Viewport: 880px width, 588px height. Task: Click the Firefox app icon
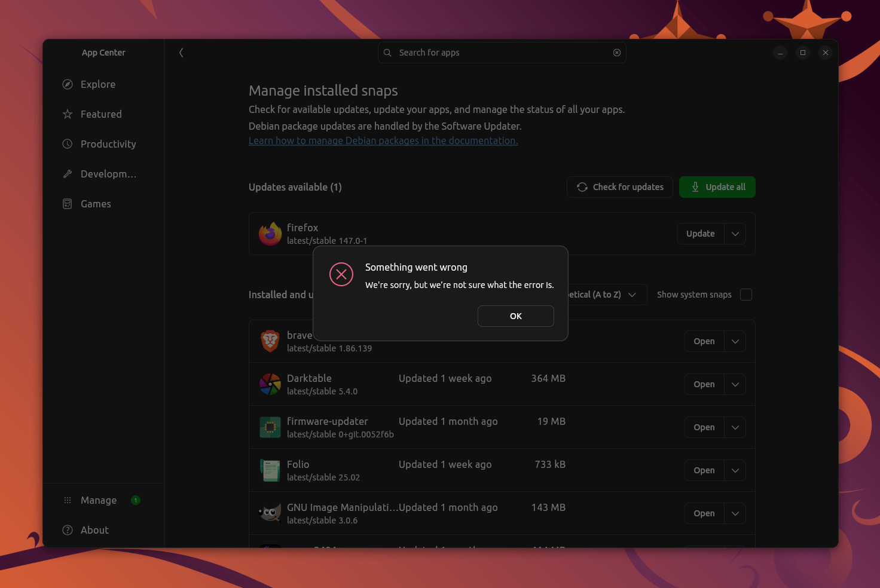pos(270,234)
